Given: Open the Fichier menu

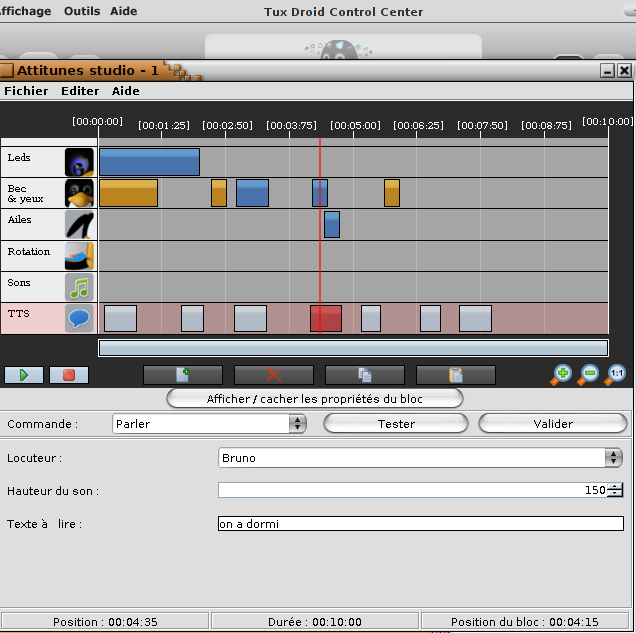Looking at the screenshot, I should (26, 91).
